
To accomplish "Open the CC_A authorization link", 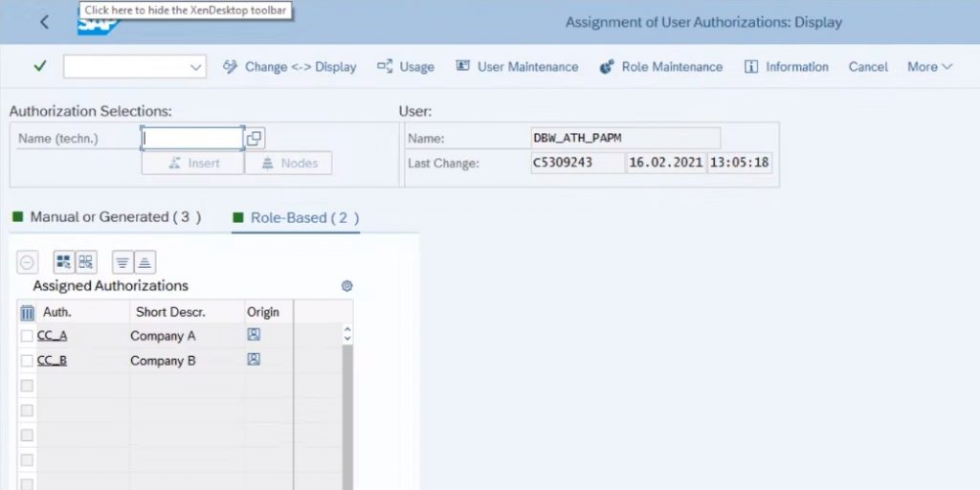I will (52, 336).
